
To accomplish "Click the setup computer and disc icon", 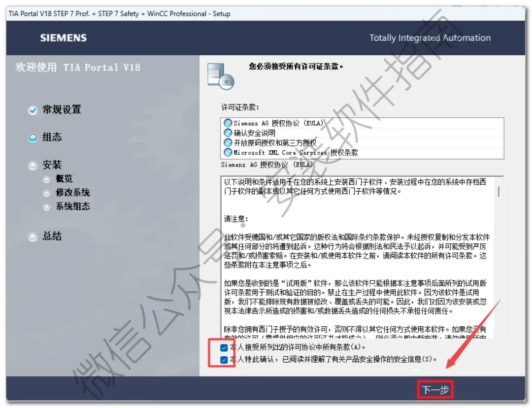I will coord(221,76).
